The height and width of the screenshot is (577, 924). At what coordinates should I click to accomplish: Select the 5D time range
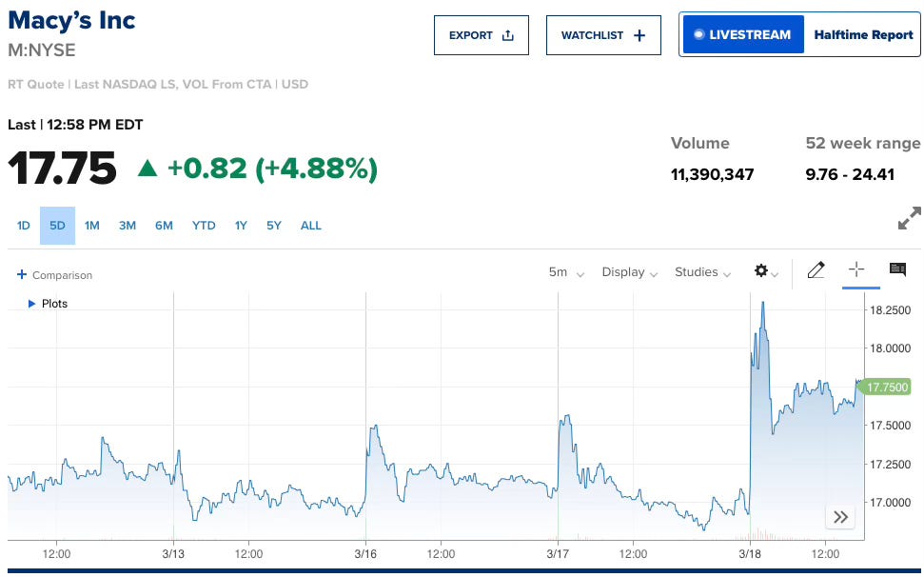tap(57, 226)
